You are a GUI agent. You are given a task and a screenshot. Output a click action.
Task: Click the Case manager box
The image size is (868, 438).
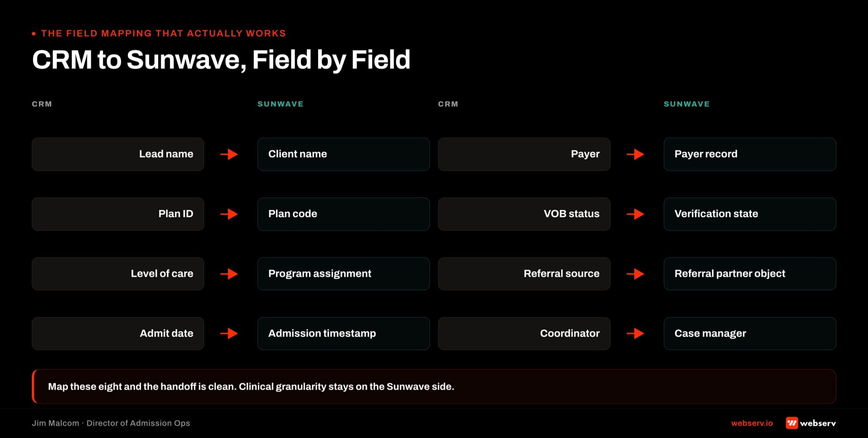click(x=750, y=334)
